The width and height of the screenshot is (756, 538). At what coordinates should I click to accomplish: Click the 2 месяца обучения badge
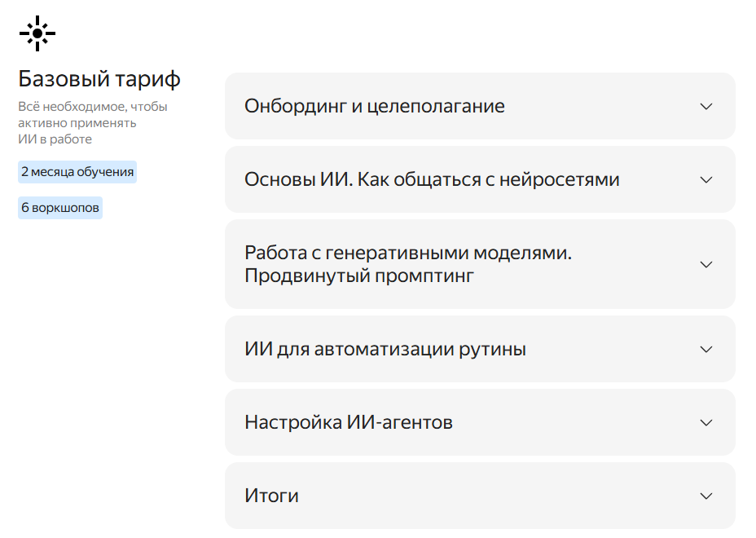(77, 172)
